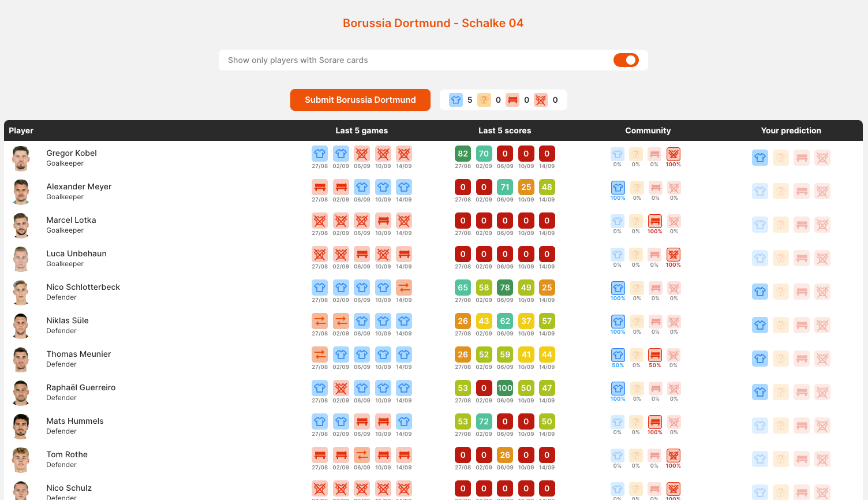The height and width of the screenshot is (500, 868).
Task: Open Luca Unbehaun player name
Action: pyautogui.click(x=76, y=253)
